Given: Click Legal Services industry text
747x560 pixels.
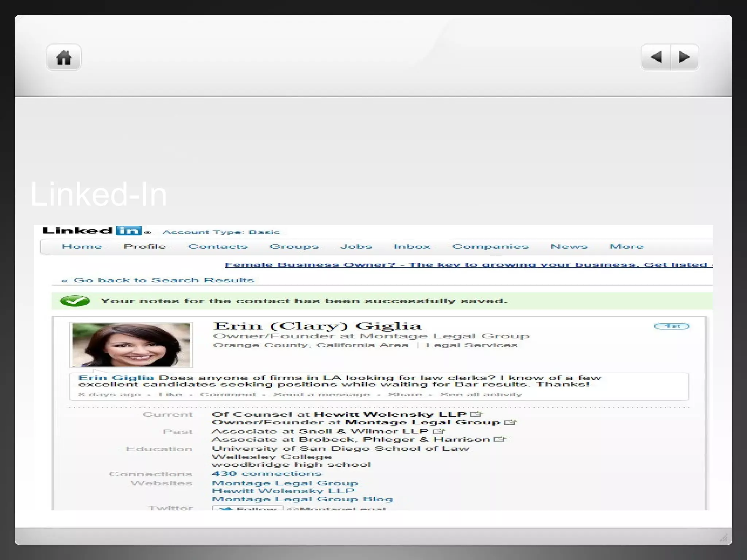Looking at the screenshot, I should coord(472,345).
